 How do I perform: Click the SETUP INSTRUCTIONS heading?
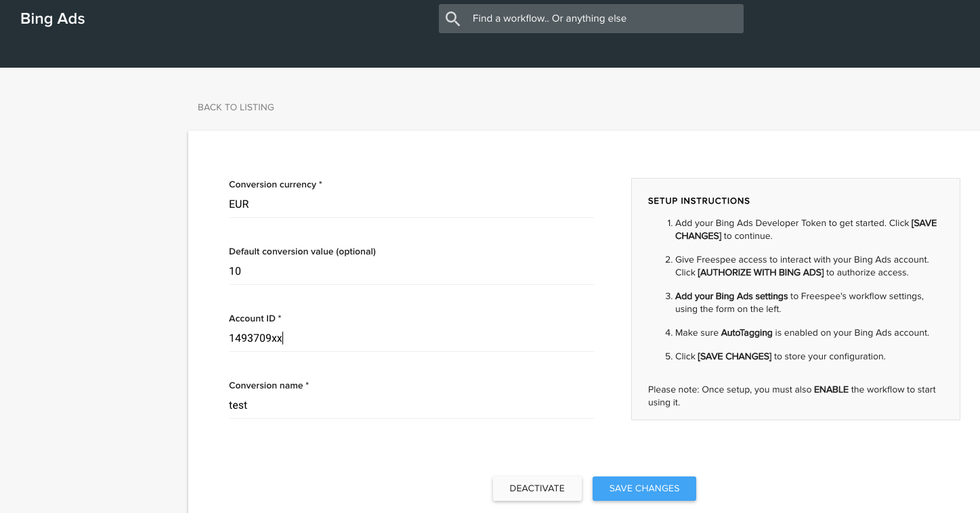tap(699, 201)
